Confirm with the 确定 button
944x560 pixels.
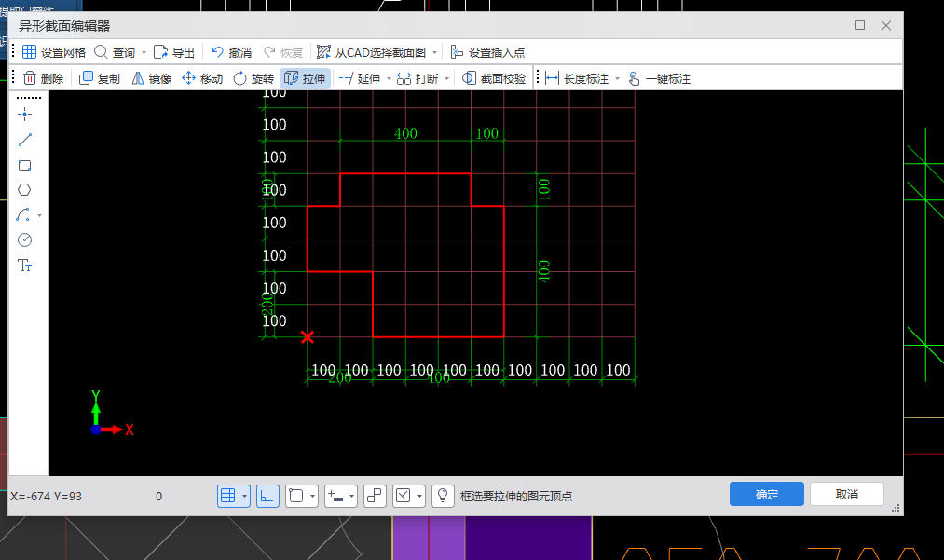[766, 495]
